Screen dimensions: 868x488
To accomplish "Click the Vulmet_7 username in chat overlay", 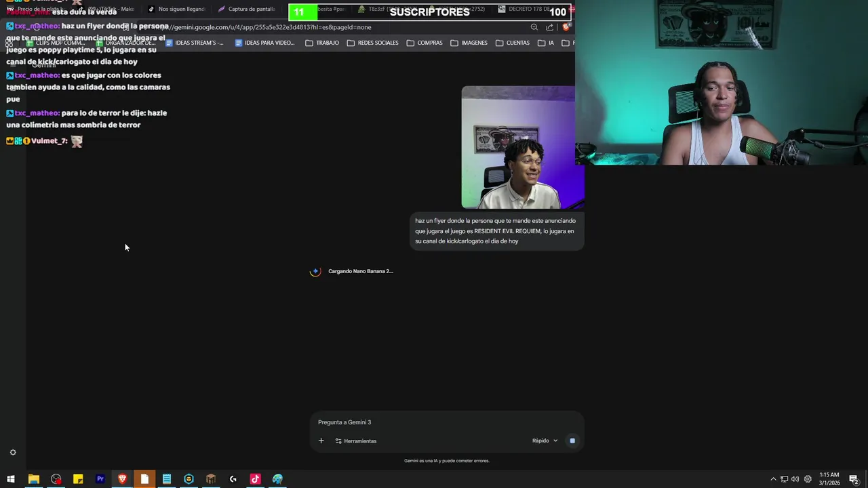I will (49, 141).
